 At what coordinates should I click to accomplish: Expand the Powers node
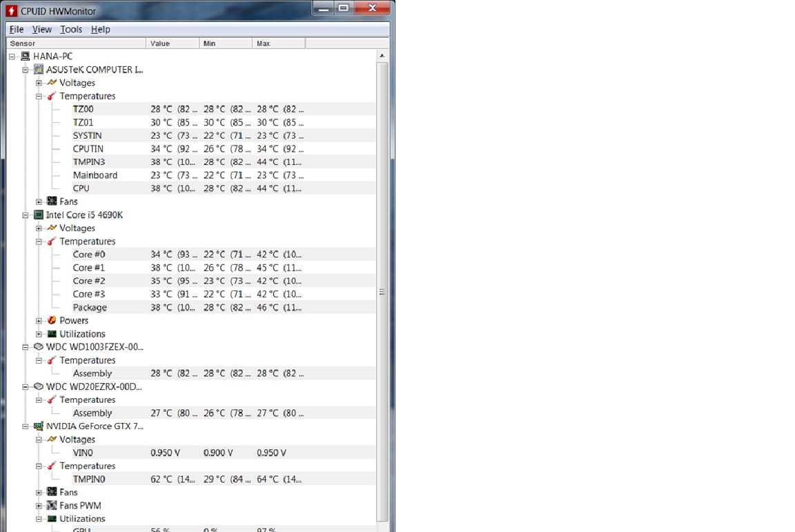(39, 321)
